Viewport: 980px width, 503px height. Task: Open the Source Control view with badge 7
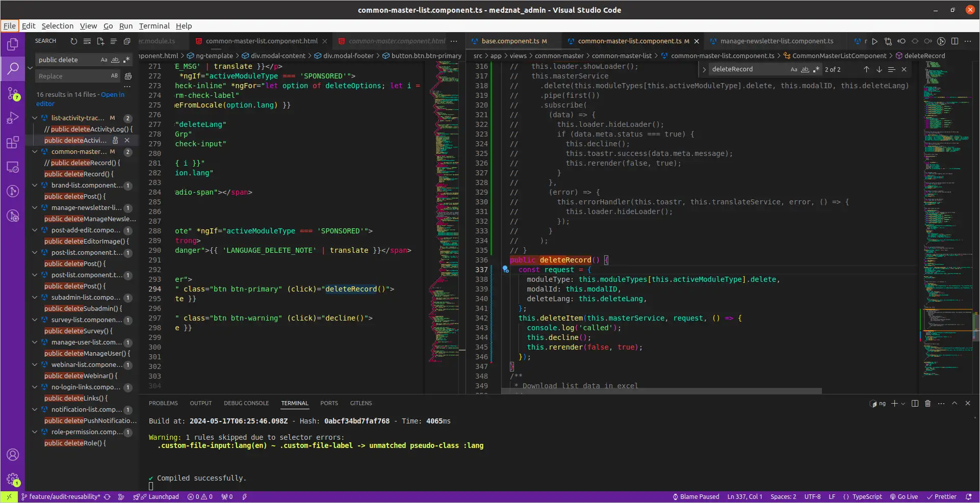(x=13, y=93)
